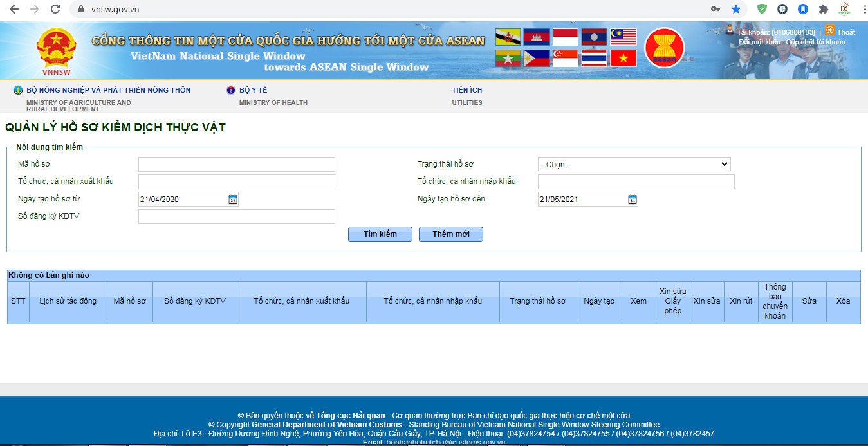Go back with the browser back arrow
Image resolution: width=868 pixels, height=446 pixels.
point(14,9)
